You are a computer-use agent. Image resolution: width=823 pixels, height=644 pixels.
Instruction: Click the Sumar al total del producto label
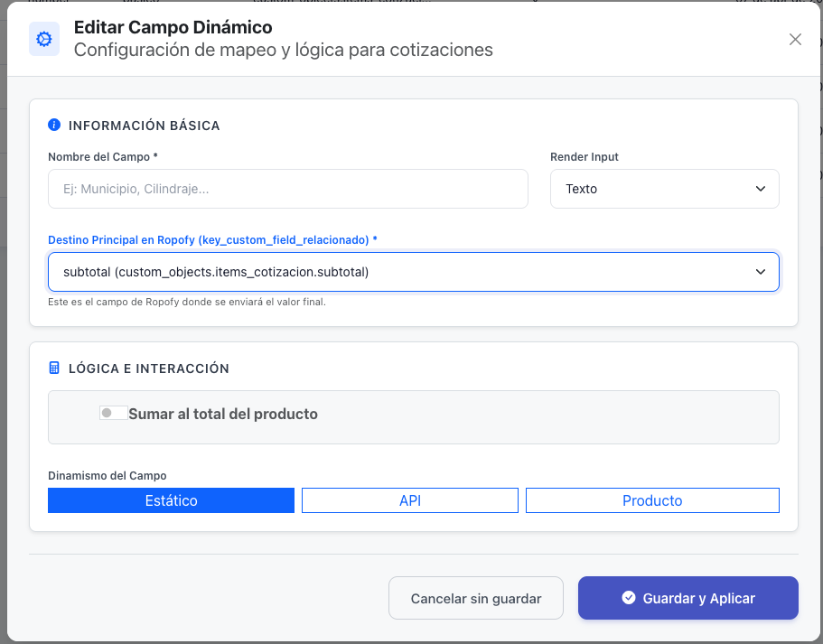223,414
